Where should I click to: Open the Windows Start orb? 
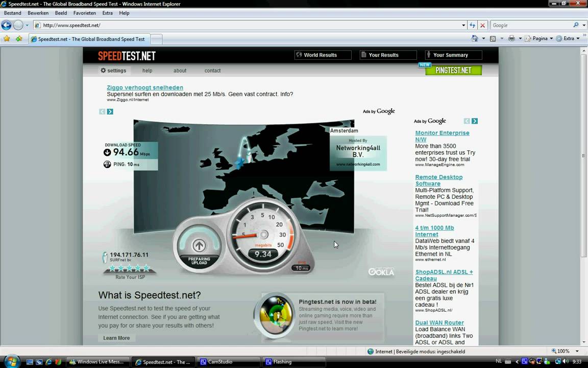coord(12,362)
